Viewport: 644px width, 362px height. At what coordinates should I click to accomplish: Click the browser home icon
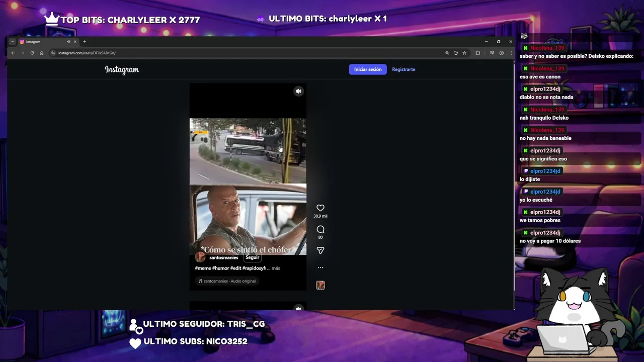41,53
